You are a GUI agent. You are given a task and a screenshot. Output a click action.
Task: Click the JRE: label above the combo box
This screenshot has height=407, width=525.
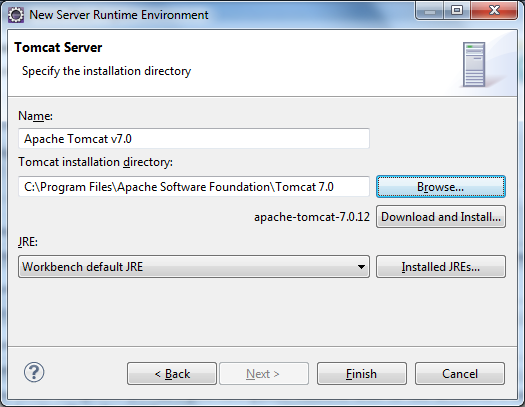tap(28, 242)
